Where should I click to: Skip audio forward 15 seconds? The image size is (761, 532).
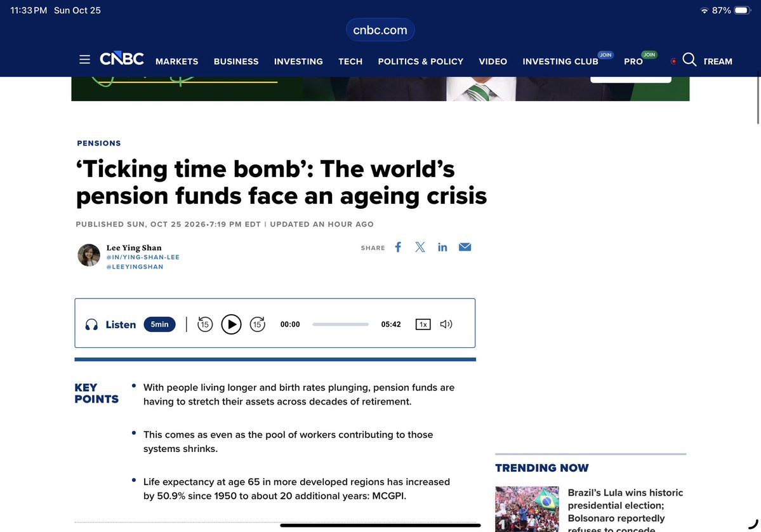click(258, 324)
